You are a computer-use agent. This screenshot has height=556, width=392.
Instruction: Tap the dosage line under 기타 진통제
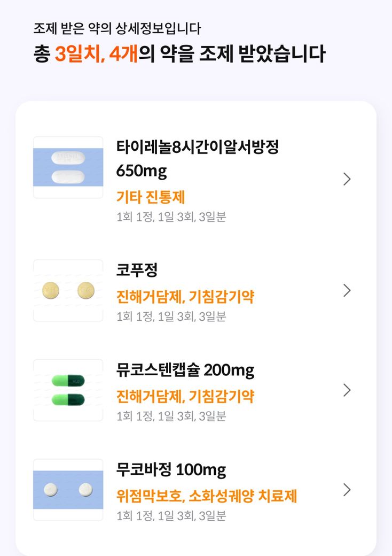pos(171,217)
